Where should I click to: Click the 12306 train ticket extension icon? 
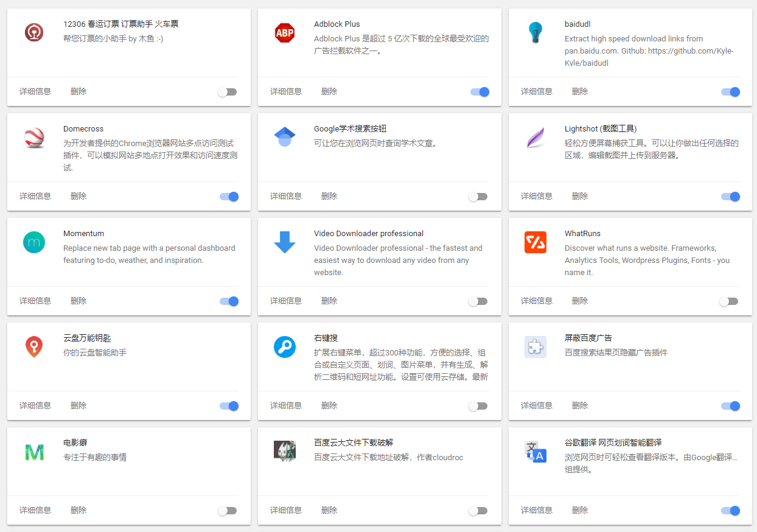coord(34,32)
